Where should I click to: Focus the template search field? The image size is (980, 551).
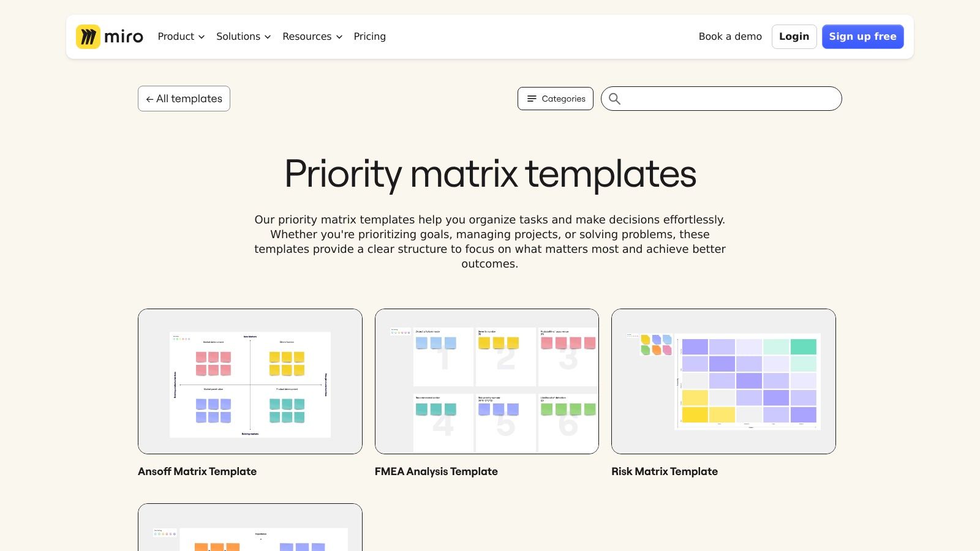722,99
